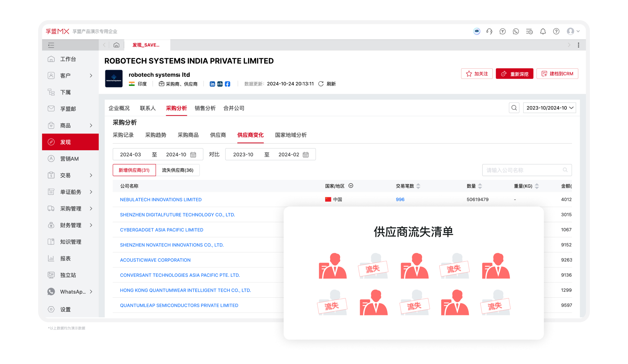
Task: Select the 流失供应商(36) toggle
Action: pyautogui.click(x=177, y=170)
